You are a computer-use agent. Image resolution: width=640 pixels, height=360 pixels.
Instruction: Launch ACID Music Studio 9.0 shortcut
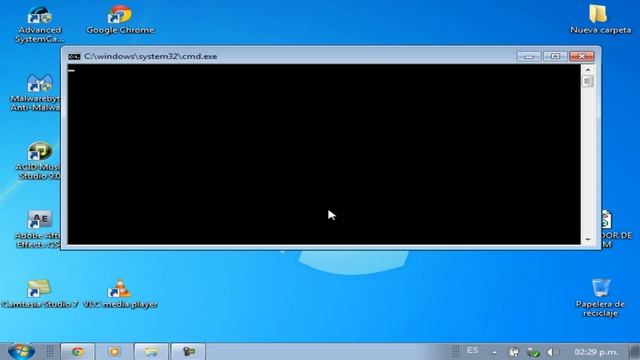pyautogui.click(x=39, y=161)
